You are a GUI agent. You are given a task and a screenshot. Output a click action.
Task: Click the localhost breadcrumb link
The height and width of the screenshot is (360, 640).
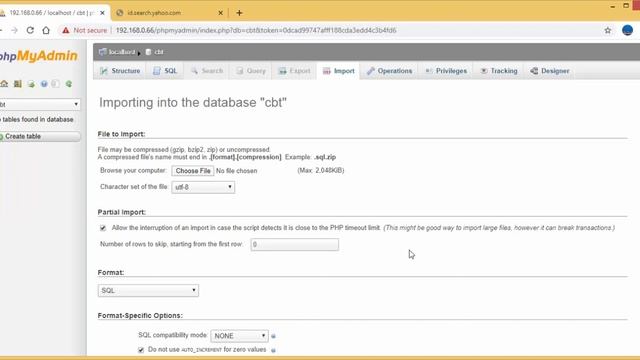[122, 52]
